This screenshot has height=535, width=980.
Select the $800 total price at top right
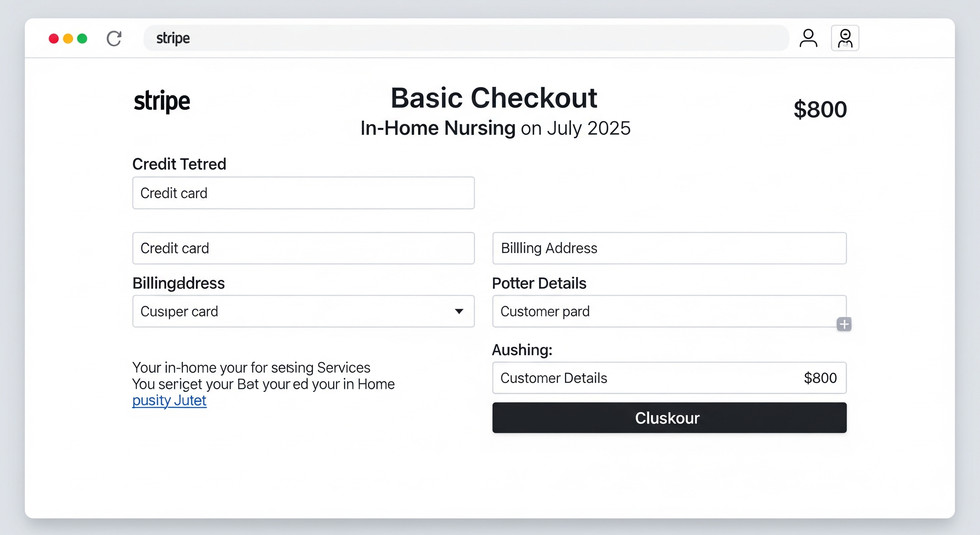click(x=820, y=109)
